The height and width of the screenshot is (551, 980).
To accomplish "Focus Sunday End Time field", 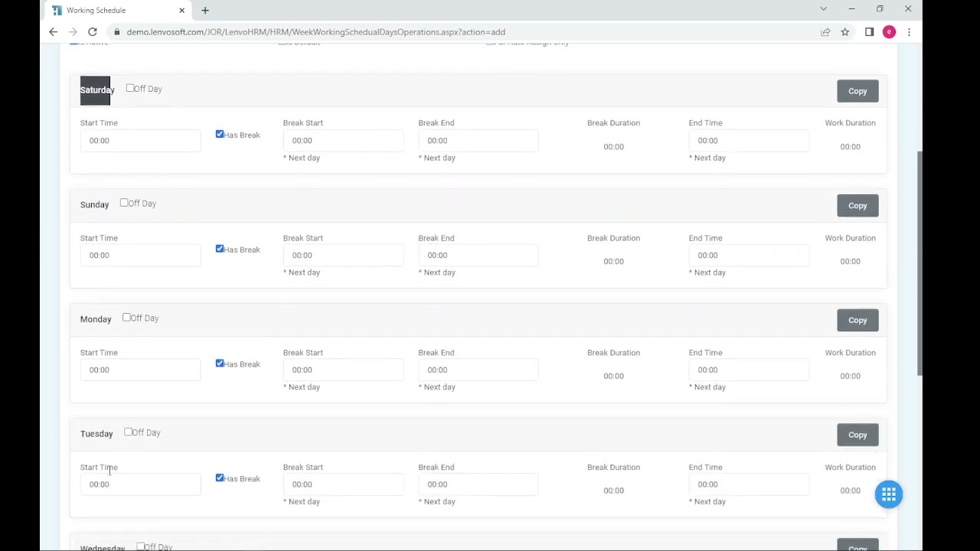I will click(749, 256).
